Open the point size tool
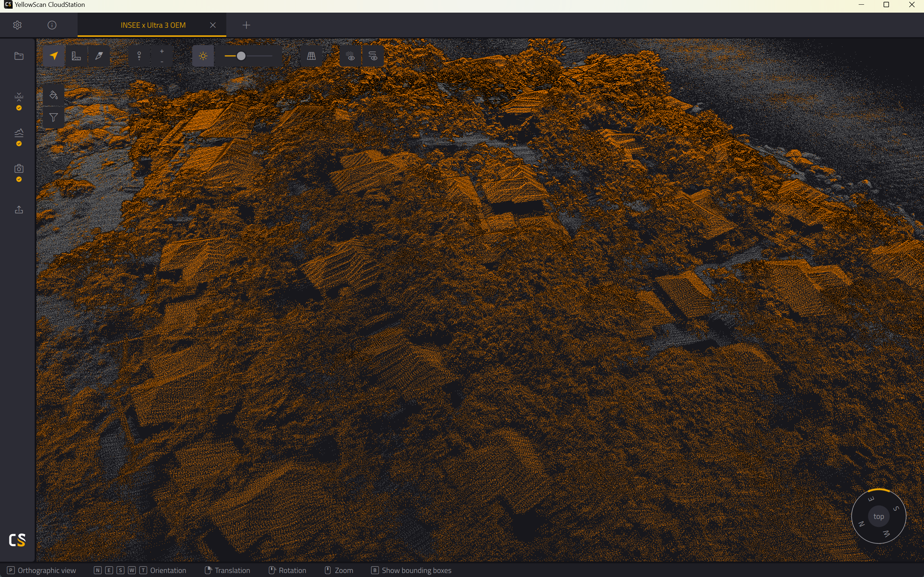 (x=139, y=56)
